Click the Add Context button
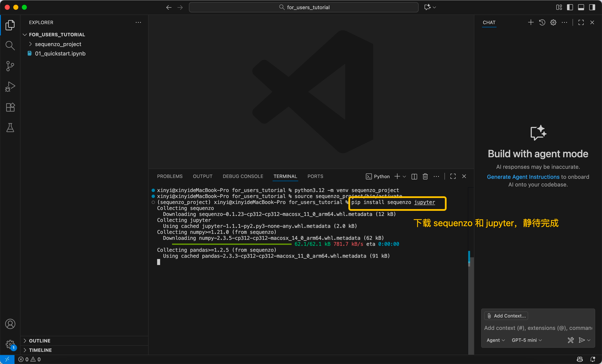The width and height of the screenshot is (602, 364). (x=506, y=316)
